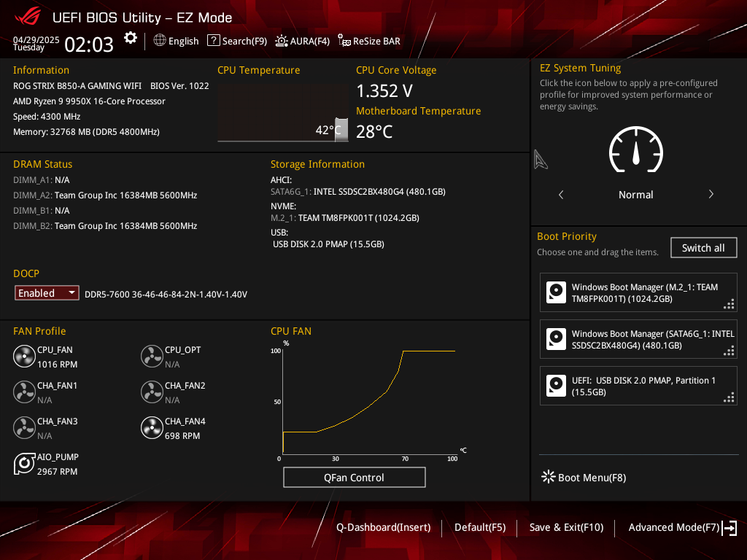Select UEFI USB DISK 2.0 PMAP entry

click(x=638, y=386)
